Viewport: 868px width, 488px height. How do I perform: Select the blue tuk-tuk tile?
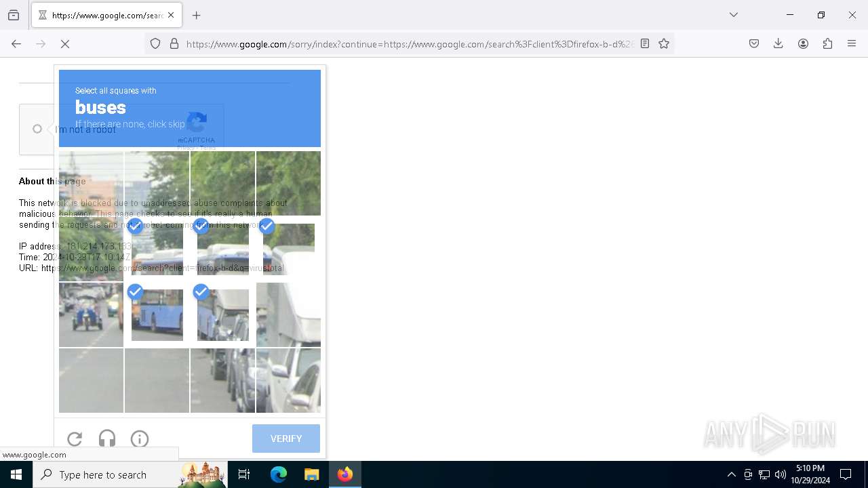tap(91, 314)
